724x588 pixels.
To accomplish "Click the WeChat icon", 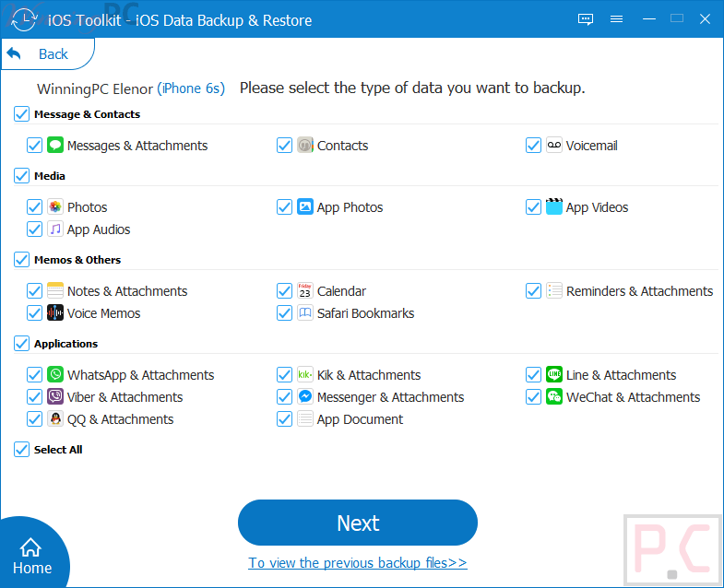I will (554, 396).
